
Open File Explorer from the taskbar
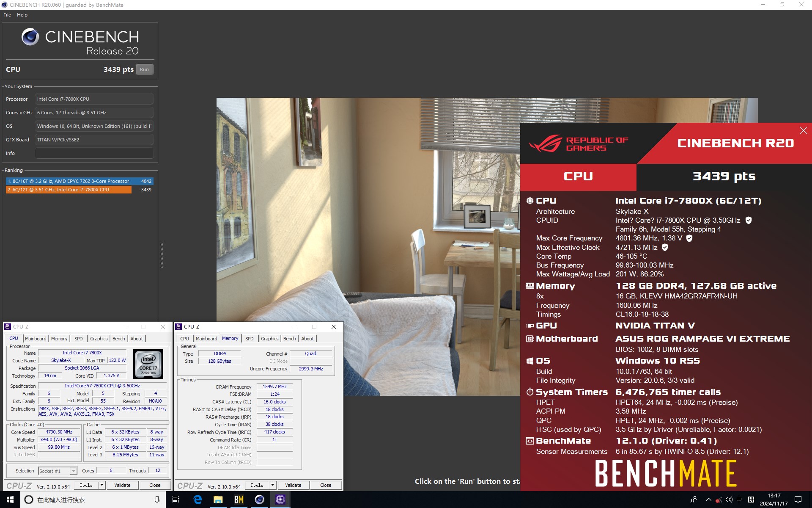218,500
